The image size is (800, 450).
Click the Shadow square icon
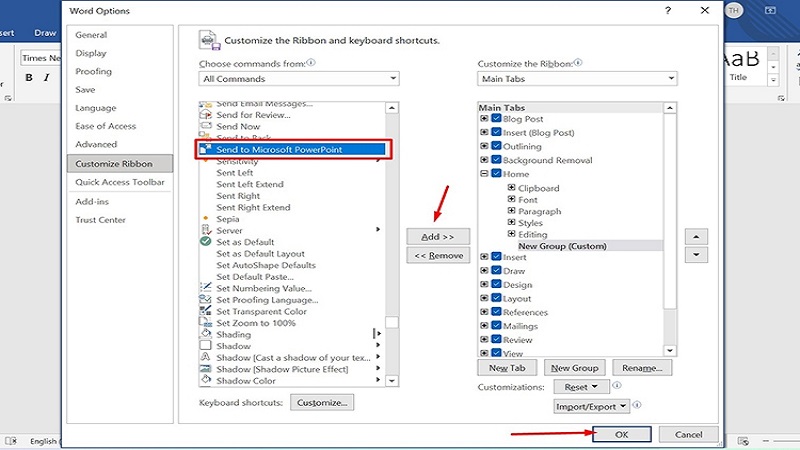click(206, 345)
